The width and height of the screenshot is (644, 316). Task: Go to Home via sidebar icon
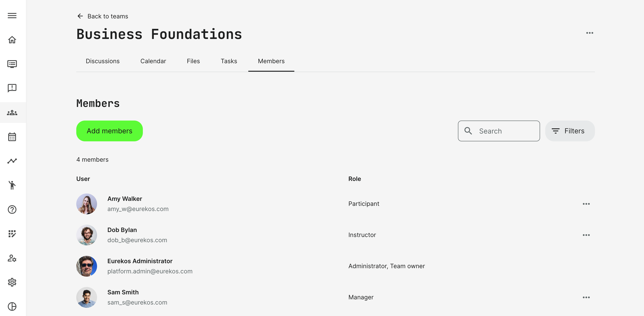click(x=12, y=40)
